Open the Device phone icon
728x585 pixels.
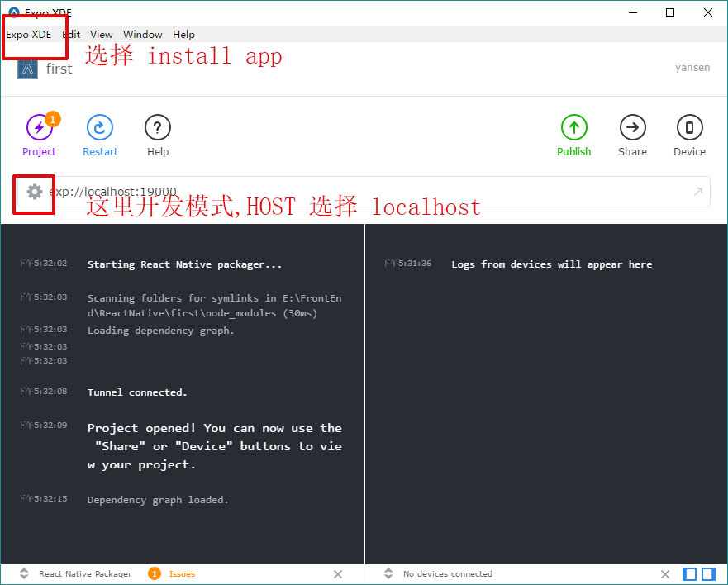(x=689, y=127)
